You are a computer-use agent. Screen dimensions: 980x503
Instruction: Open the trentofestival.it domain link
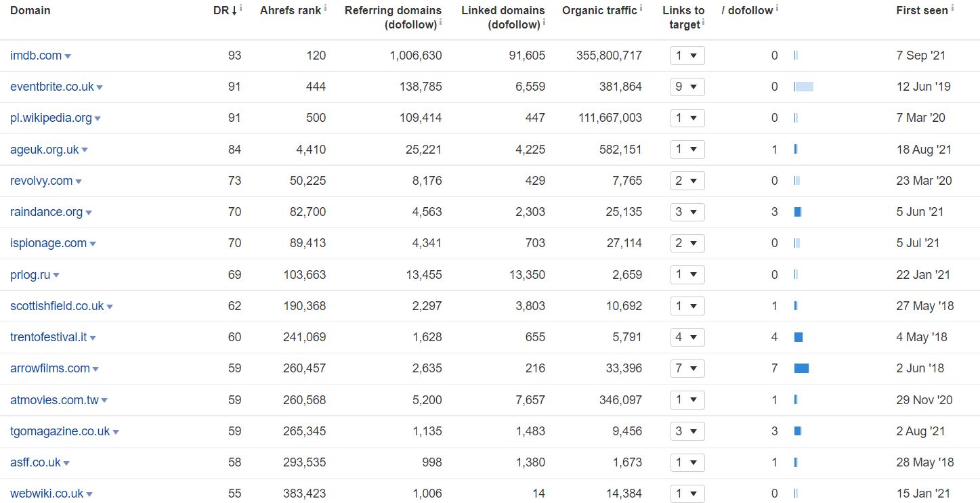[x=49, y=337]
